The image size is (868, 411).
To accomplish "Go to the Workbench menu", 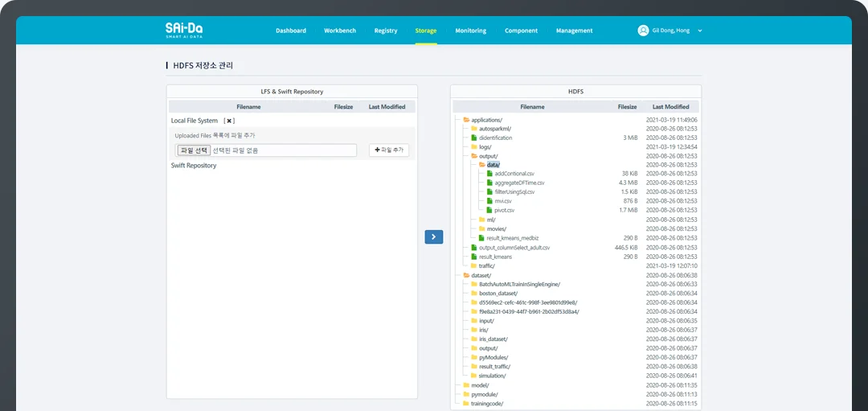I will point(340,31).
